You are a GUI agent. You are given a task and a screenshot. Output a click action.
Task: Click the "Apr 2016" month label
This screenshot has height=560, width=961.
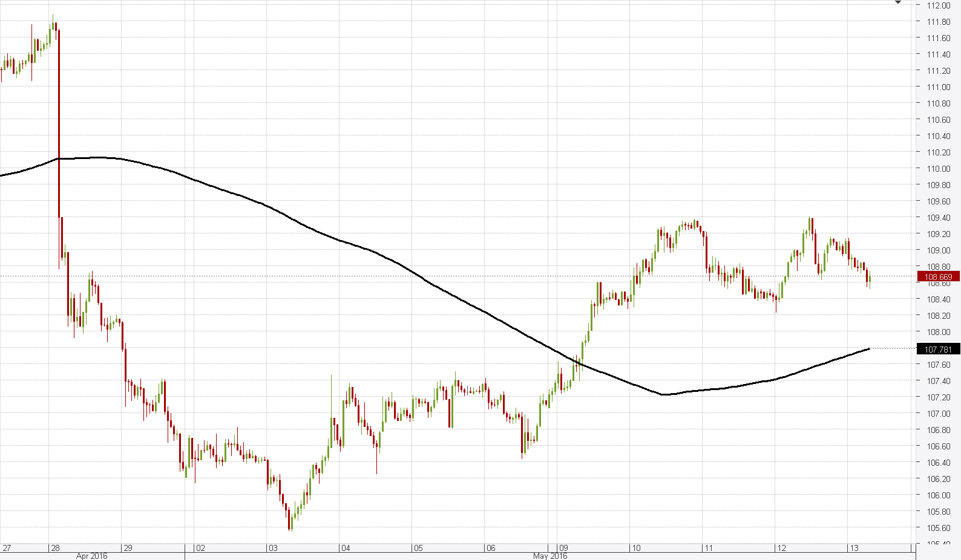click(x=92, y=556)
